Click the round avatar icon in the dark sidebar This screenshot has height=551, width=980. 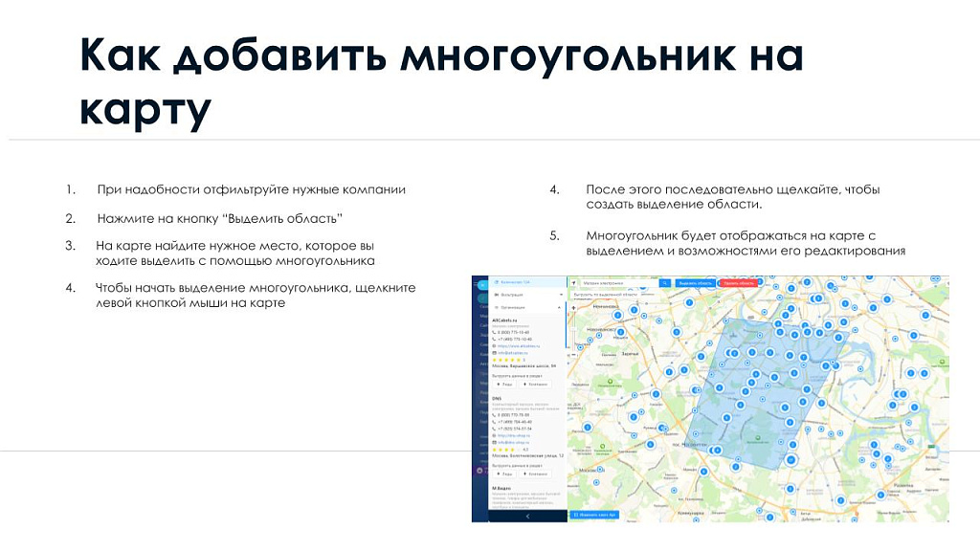[x=478, y=469]
